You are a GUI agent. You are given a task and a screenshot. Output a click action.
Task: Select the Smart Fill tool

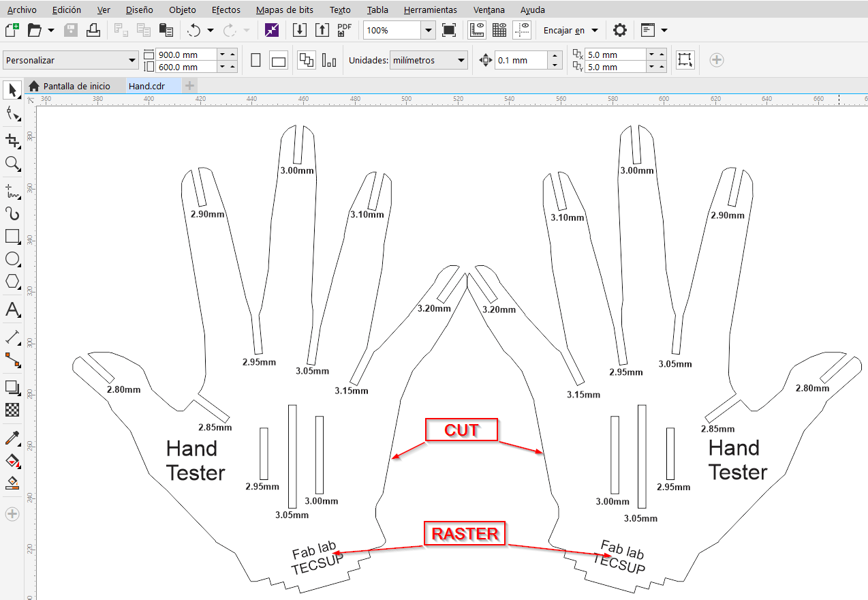(x=12, y=483)
